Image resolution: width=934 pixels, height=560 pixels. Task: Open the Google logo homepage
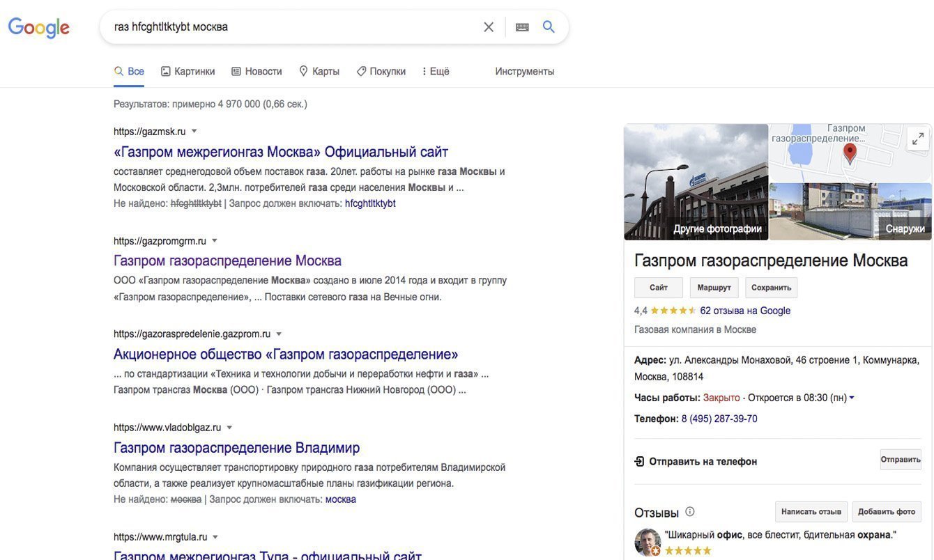39,27
